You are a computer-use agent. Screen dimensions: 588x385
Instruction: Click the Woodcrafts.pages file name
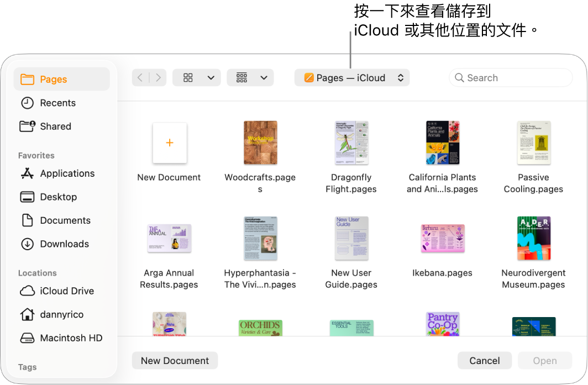260,183
